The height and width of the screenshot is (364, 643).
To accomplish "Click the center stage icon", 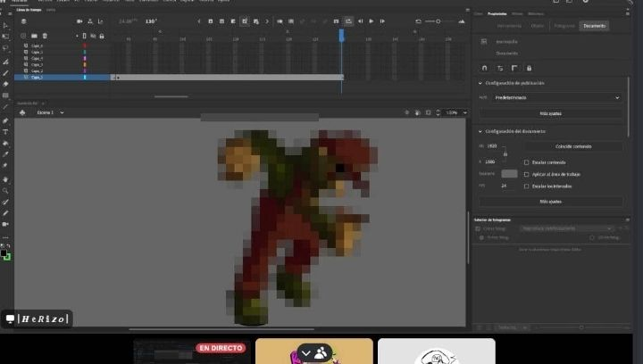I will click(407, 112).
